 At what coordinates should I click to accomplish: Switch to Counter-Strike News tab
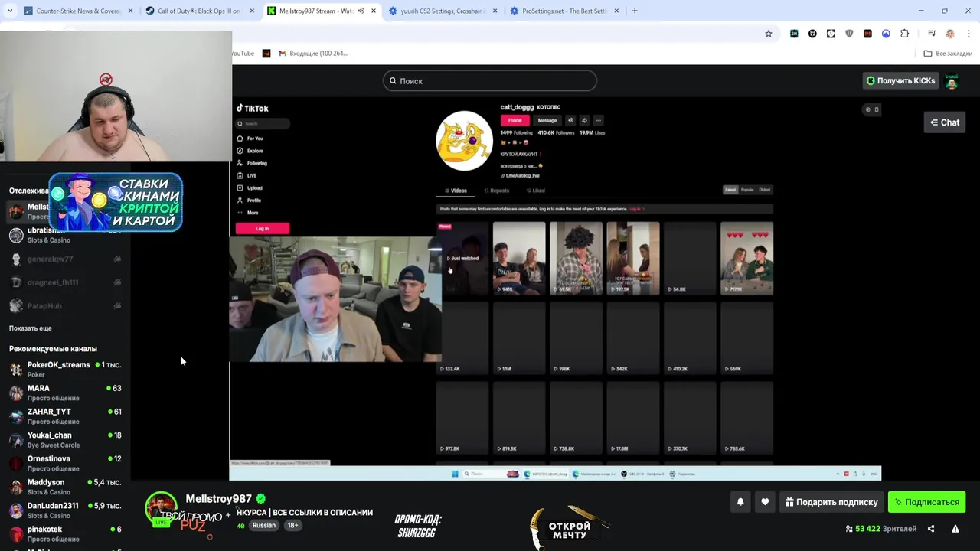[x=78, y=11]
